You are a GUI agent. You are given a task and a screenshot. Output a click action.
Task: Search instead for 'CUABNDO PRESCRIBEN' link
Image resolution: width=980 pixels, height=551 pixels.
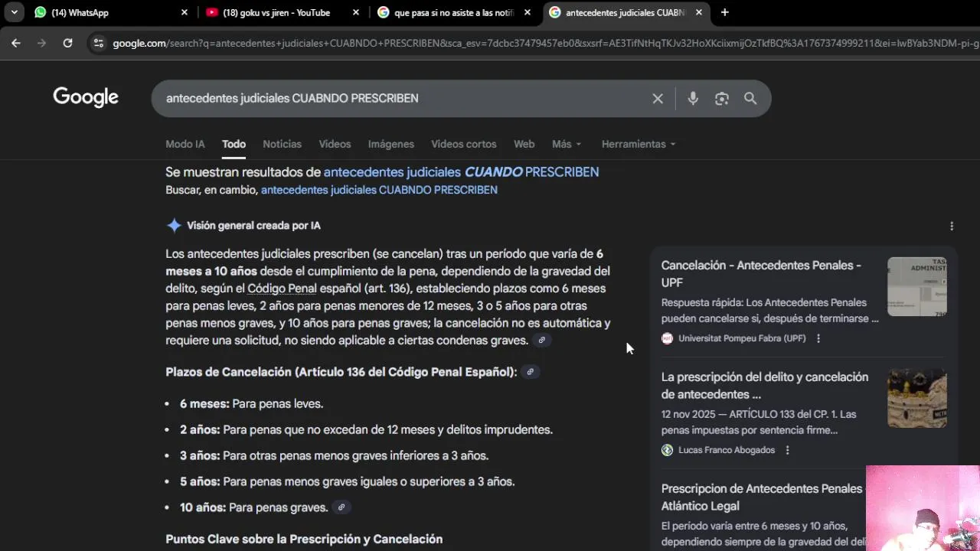pyautogui.click(x=379, y=190)
